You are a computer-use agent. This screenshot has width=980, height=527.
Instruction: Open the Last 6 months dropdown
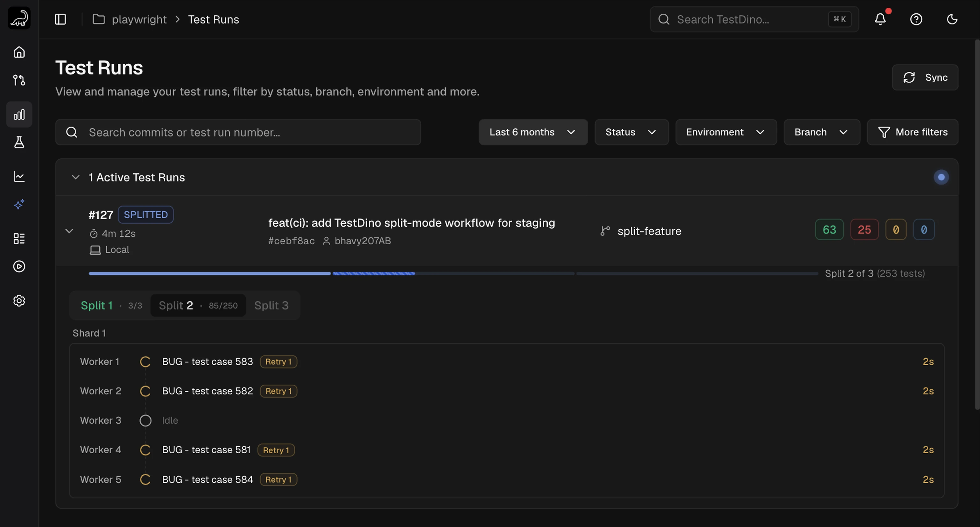click(533, 132)
